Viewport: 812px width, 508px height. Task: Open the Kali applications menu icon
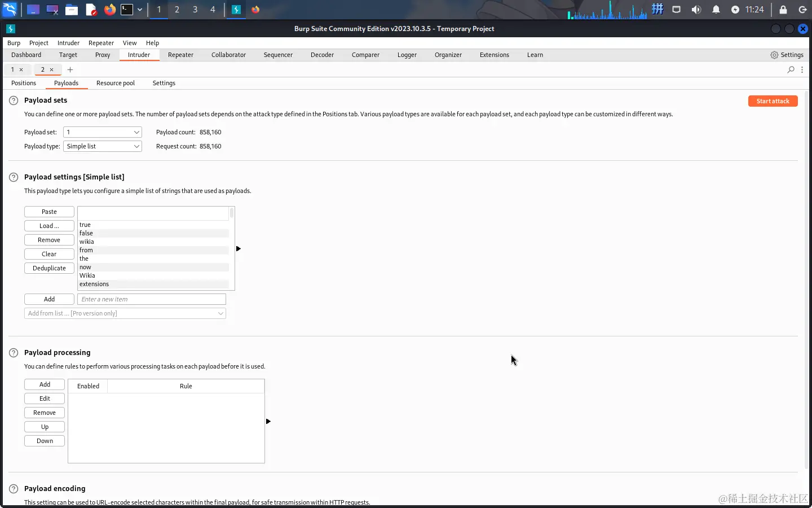click(10, 10)
